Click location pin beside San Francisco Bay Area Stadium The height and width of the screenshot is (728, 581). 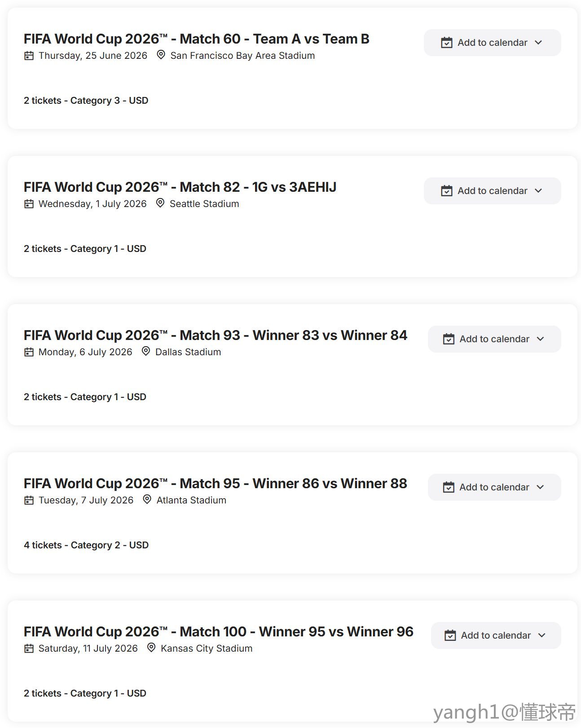tap(161, 55)
